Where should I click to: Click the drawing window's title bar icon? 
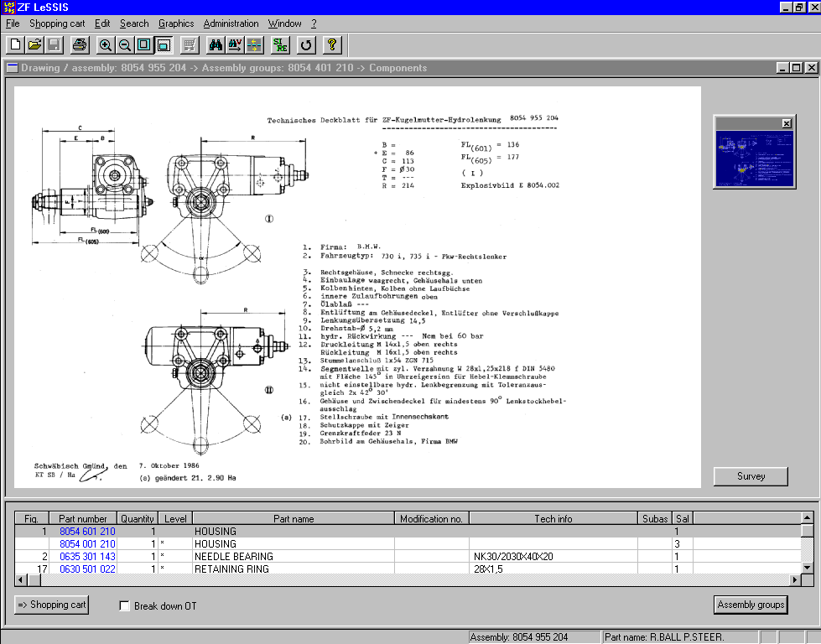point(12,68)
